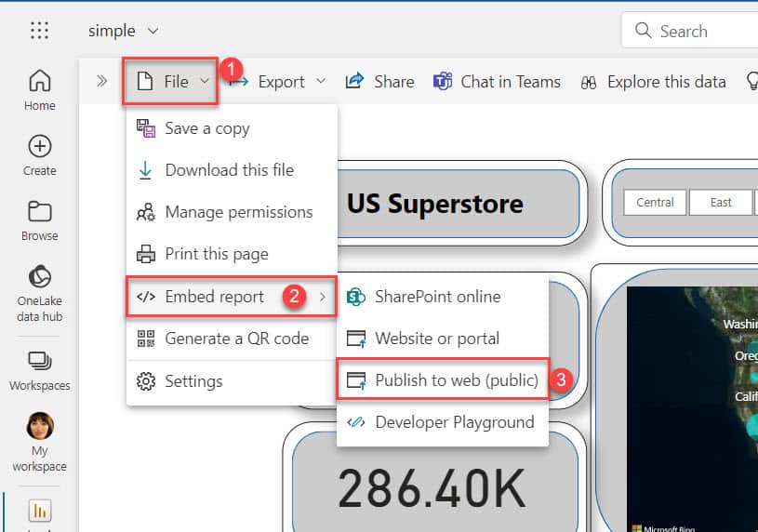Screen dimensions: 758x532
Task: Expand the toolbar with the double chevron
Action: pyautogui.click(x=101, y=81)
